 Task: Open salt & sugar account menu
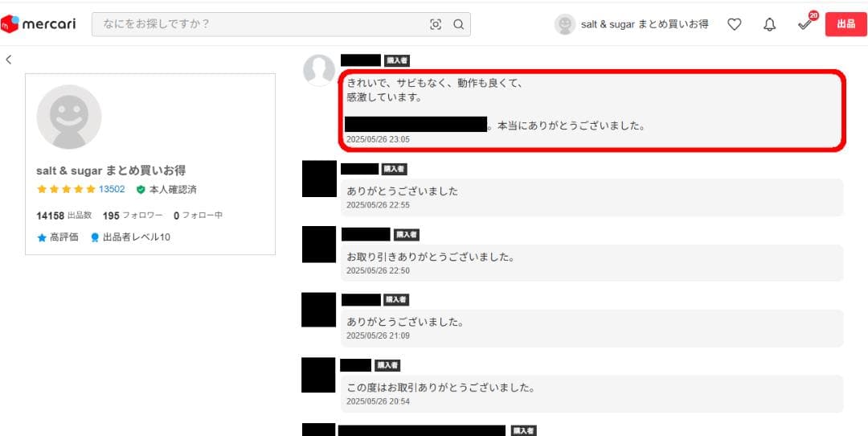click(x=644, y=24)
